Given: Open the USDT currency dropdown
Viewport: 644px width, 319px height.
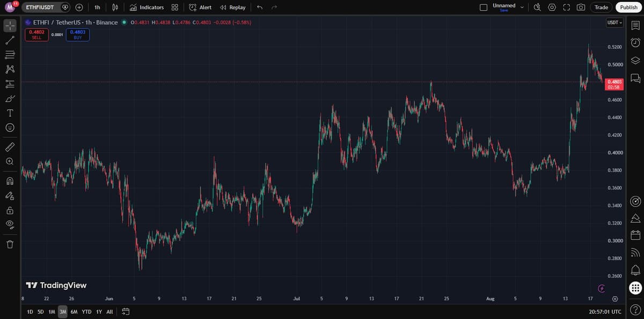Looking at the screenshot, I should [x=614, y=23].
